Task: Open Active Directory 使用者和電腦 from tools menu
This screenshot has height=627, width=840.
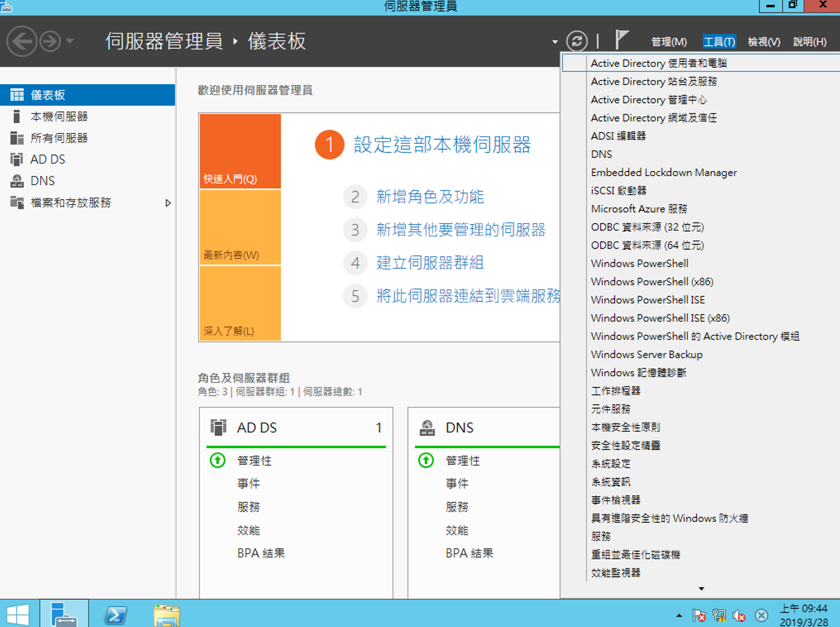Action: (700, 63)
